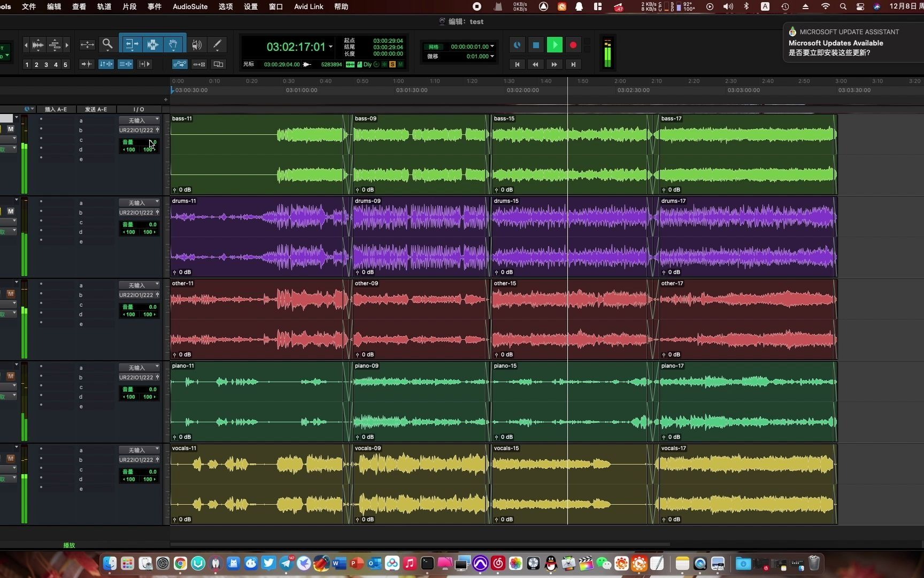The image size is (924, 578).
Task: Stop playback with the Stop button
Action: tap(536, 45)
